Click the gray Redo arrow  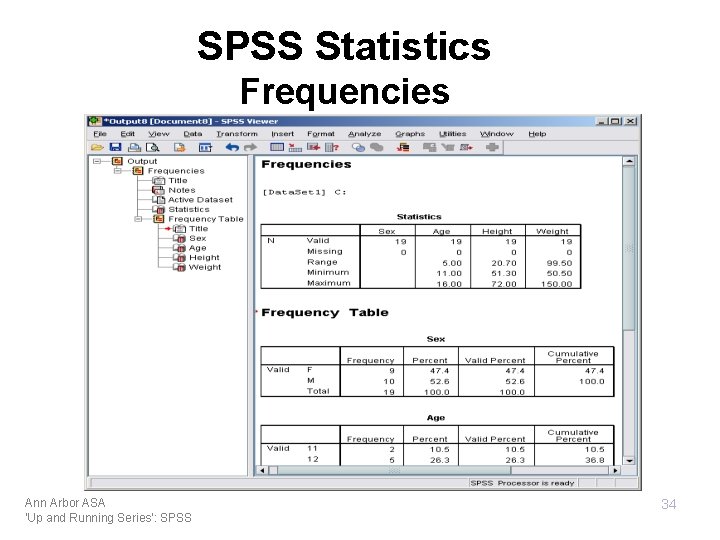250,147
